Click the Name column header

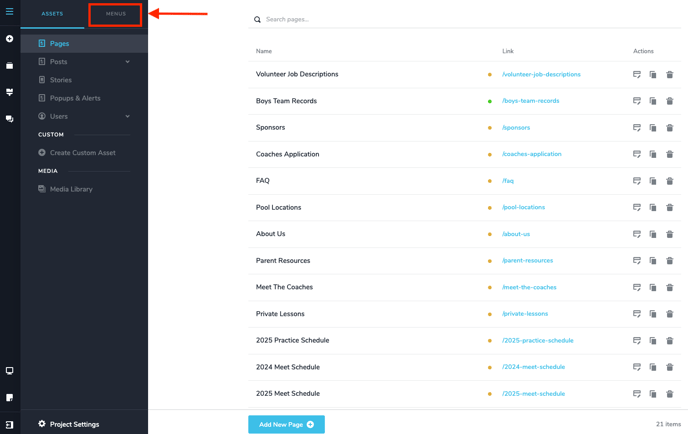click(264, 51)
